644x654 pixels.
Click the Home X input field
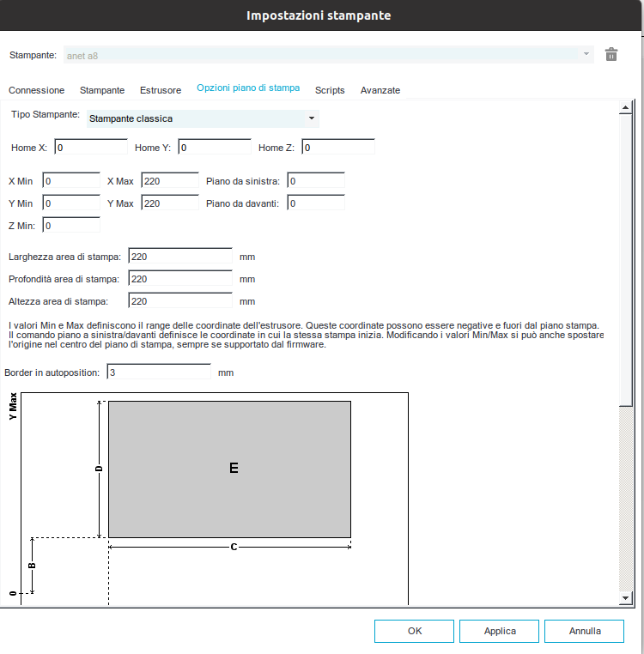pyautogui.click(x=91, y=147)
